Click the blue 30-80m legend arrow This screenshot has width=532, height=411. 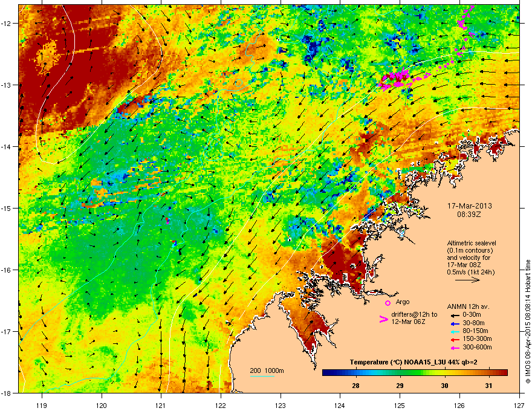pos(455,323)
